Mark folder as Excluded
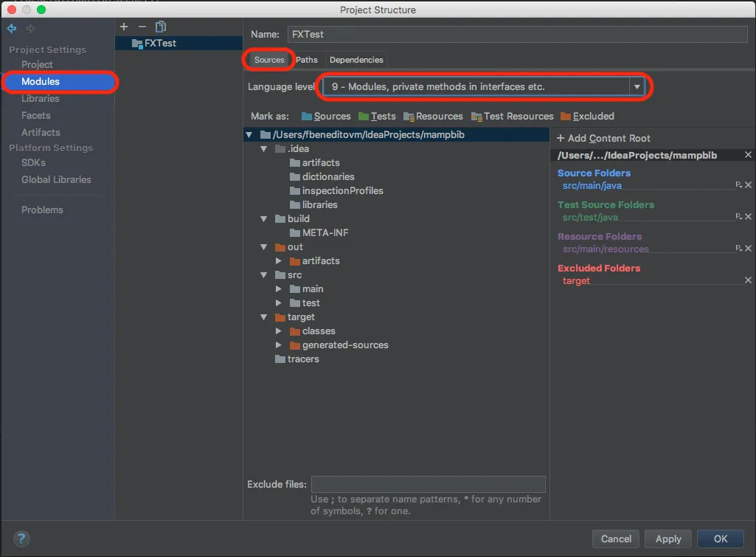This screenshot has height=557, width=756. coord(587,117)
